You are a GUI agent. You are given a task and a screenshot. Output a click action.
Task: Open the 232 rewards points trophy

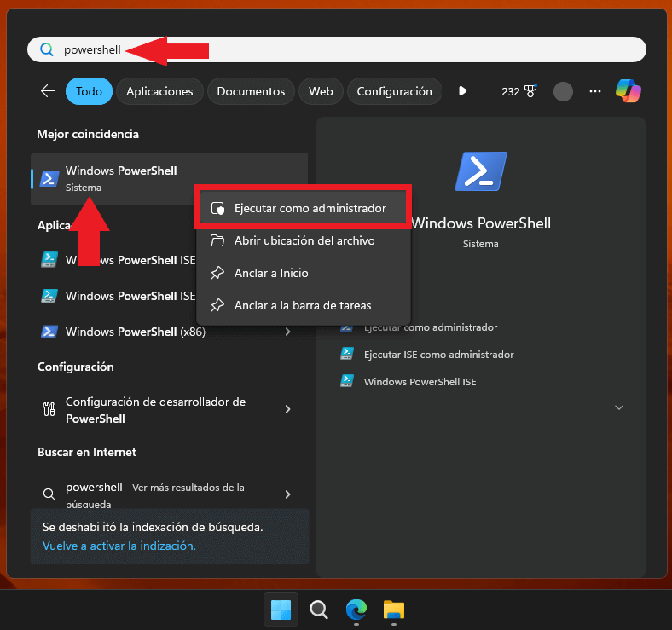519,91
